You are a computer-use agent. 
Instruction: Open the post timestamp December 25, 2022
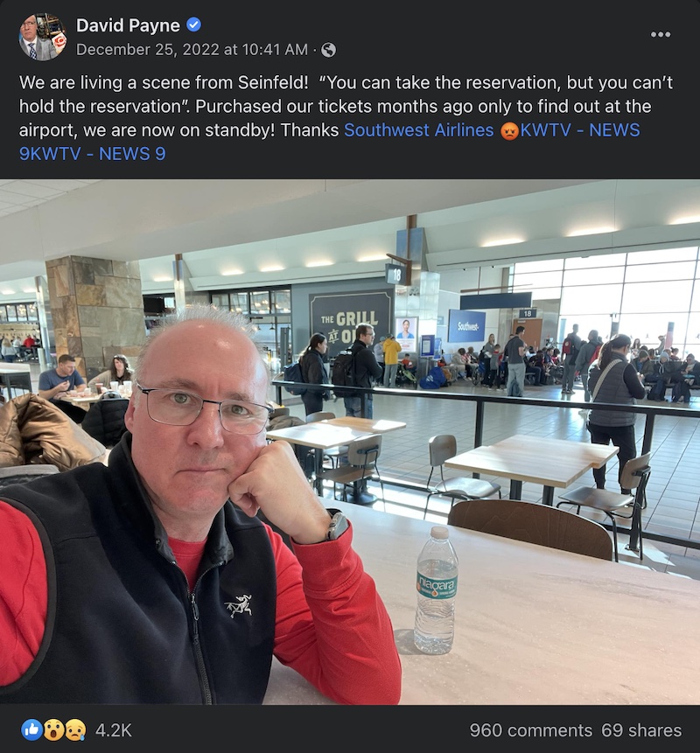point(192,50)
